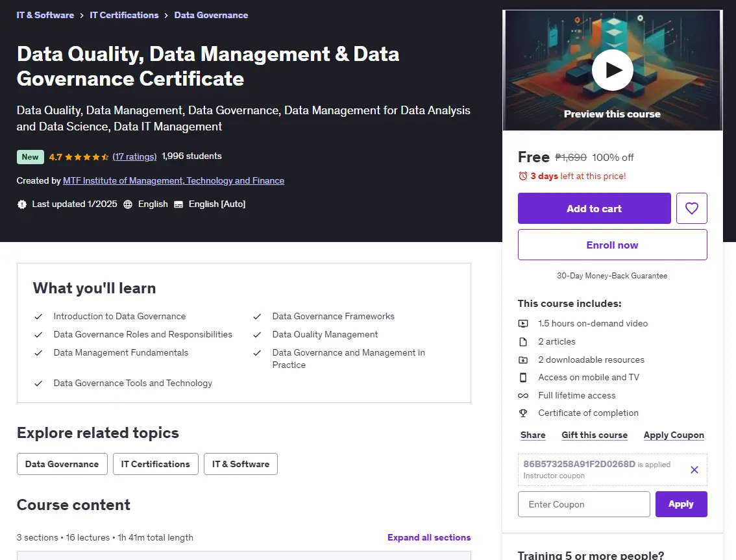This screenshot has width=736, height=560.
Task: Click the 30-Day Money-Back Guarantee text
Action: [612, 276]
